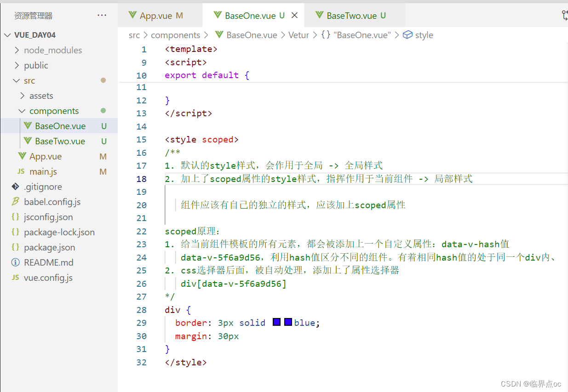This screenshot has width=568, height=392.
Task: Expand the public folder
Action: [17, 65]
